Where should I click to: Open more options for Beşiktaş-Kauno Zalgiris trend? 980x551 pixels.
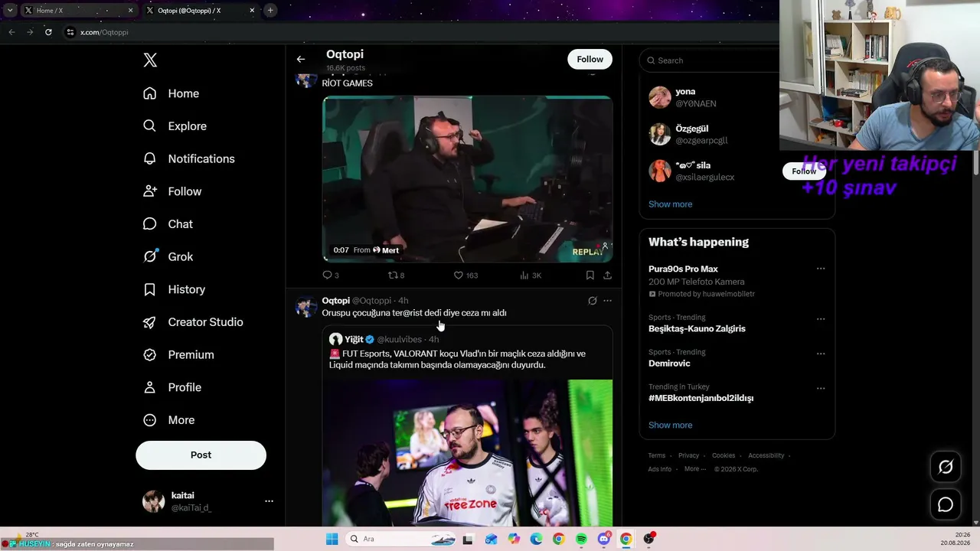click(x=821, y=319)
